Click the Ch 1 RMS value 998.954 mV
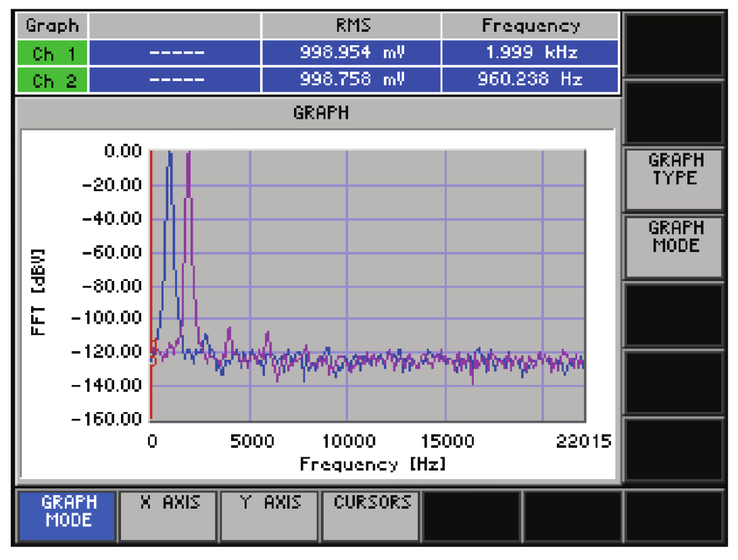Image resolution: width=738 pixels, height=560 pixels. 351,53
